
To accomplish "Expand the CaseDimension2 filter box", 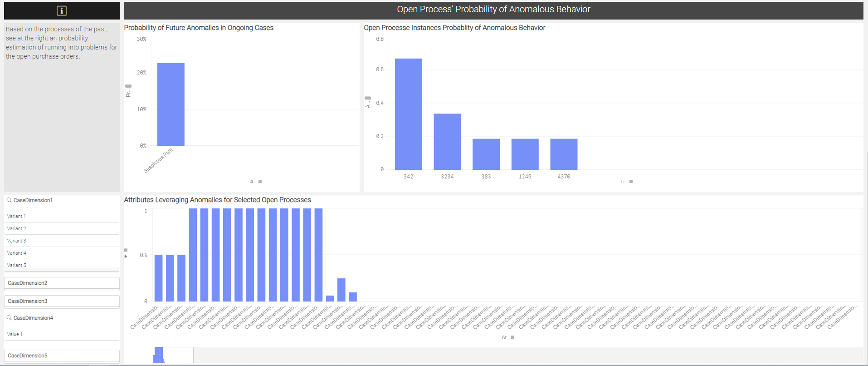I will click(x=62, y=283).
